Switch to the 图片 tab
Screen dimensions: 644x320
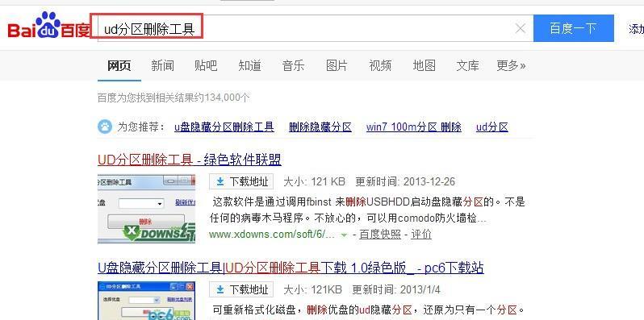coord(337,65)
